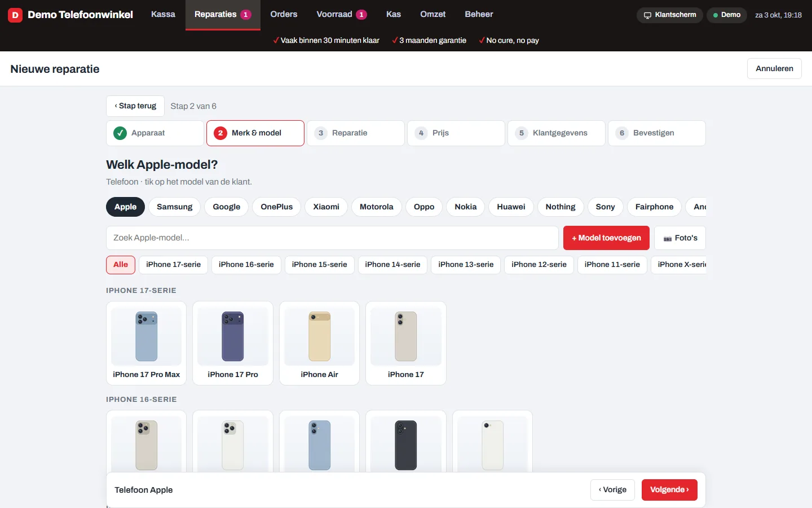Viewport: 812px width, 508px height.
Task: Go back with Stap terug
Action: 135,106
